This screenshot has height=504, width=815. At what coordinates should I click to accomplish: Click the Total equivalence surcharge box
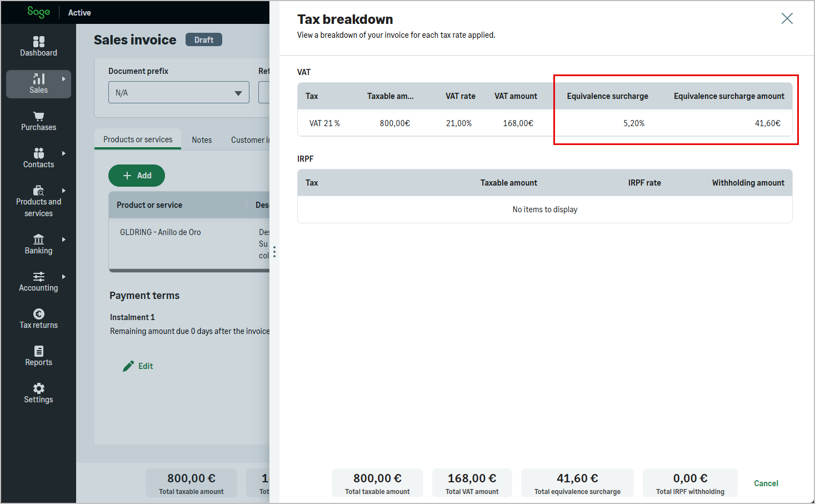coord(577,483)
